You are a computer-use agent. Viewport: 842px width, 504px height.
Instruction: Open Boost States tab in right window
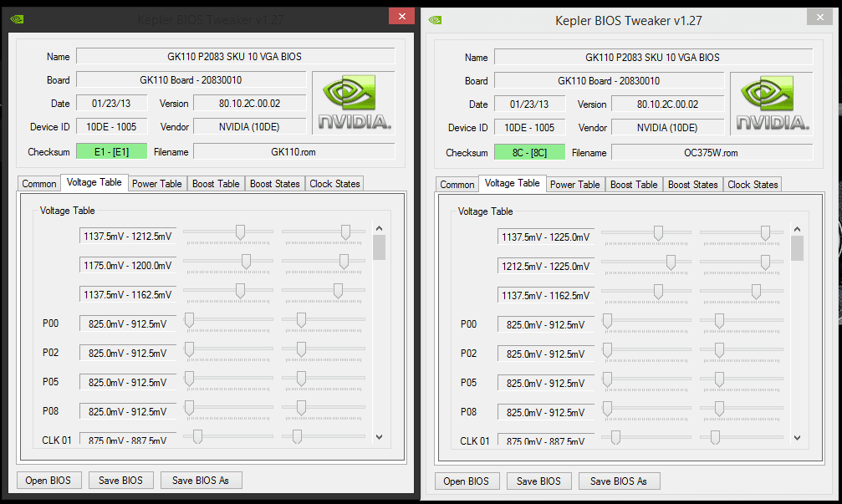(x=692, y=185)
